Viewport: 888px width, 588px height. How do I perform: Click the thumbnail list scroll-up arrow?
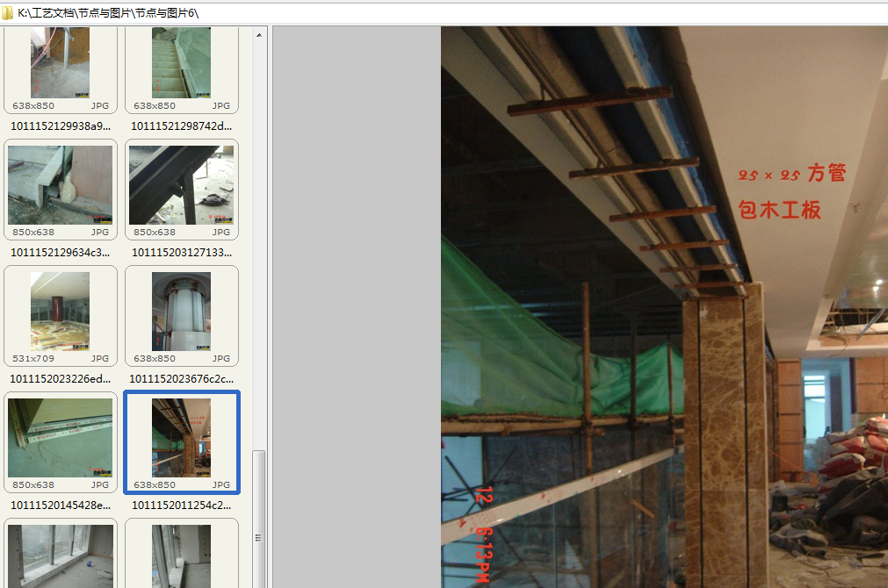pyautogui.click(x=259, y=35)
